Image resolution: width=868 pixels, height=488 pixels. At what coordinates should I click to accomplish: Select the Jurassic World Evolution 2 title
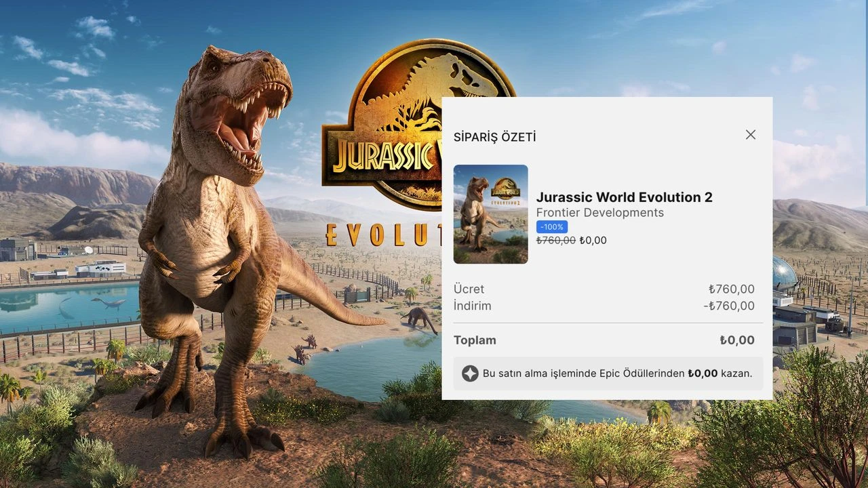point(624,197)
